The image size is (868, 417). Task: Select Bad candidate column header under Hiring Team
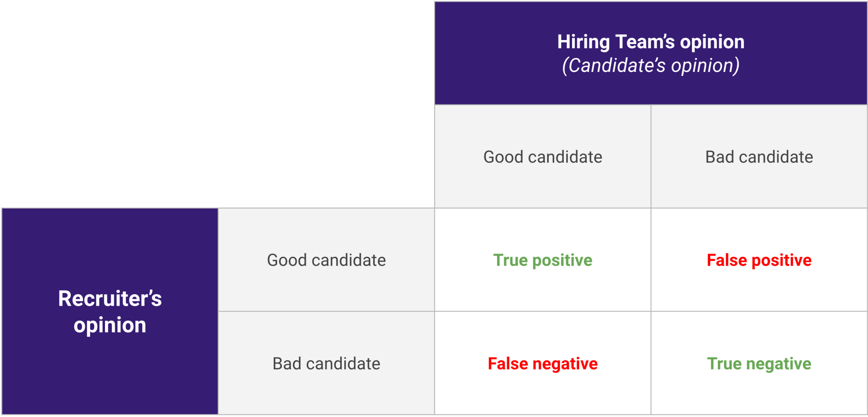759,157
